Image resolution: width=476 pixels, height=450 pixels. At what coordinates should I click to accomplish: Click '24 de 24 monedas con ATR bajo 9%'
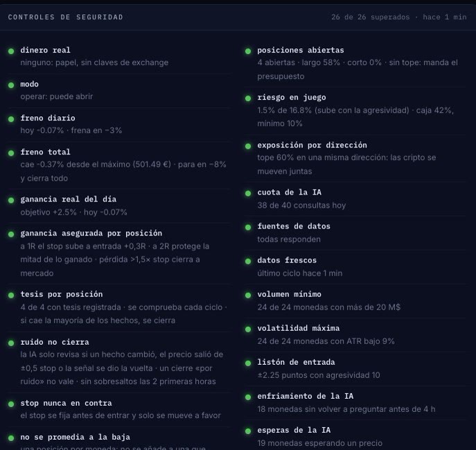click(x=326, y=341)
